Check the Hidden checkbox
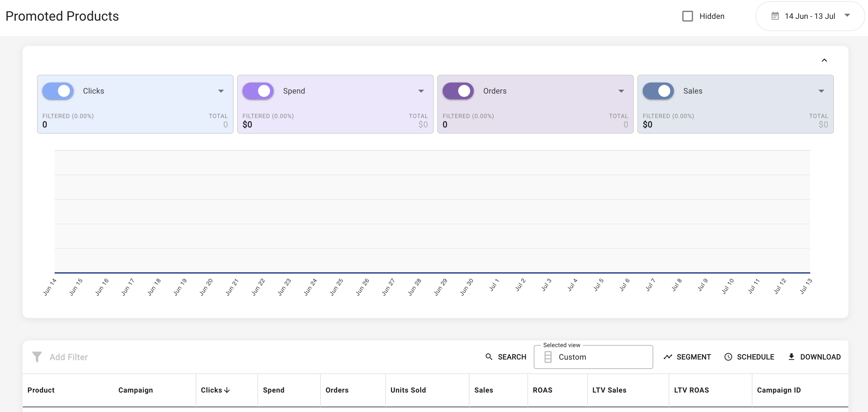Viewport: 868px width, 412px height. pos(687,16)
